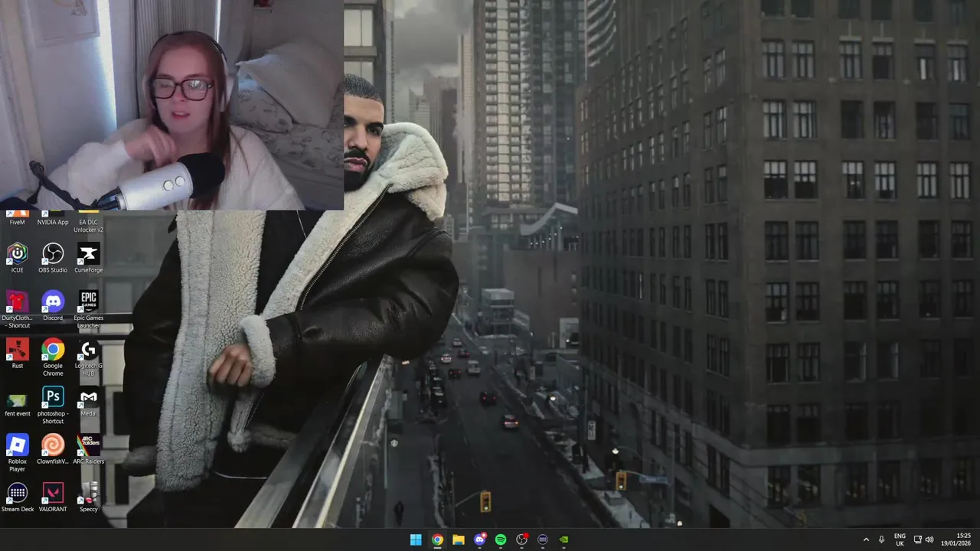
Task: Open the Windows Start menu
Action: pyautogui.click(x=416, y=540)
